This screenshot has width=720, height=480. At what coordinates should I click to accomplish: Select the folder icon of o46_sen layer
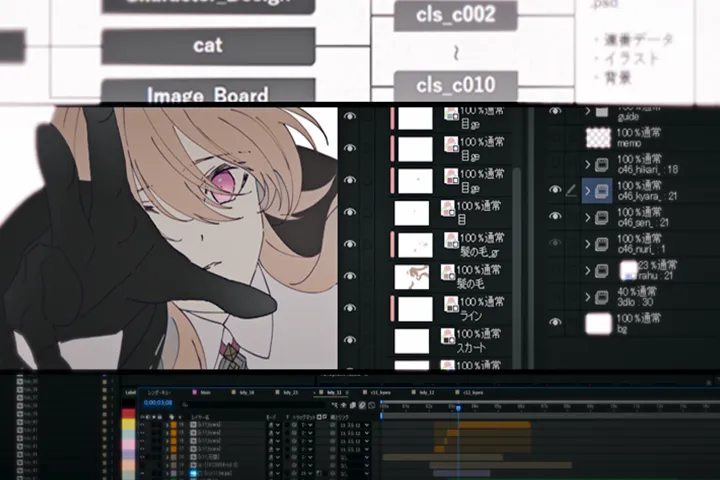pos(602,217)
